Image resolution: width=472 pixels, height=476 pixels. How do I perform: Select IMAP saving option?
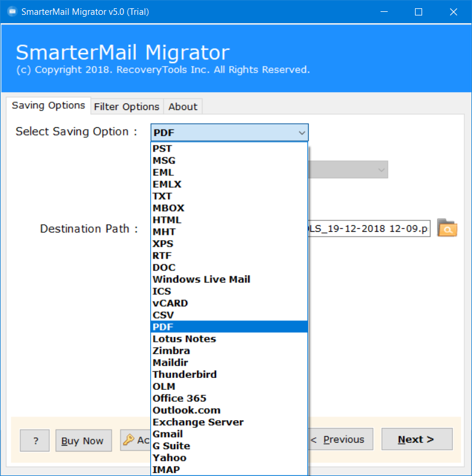click(229, 469)
